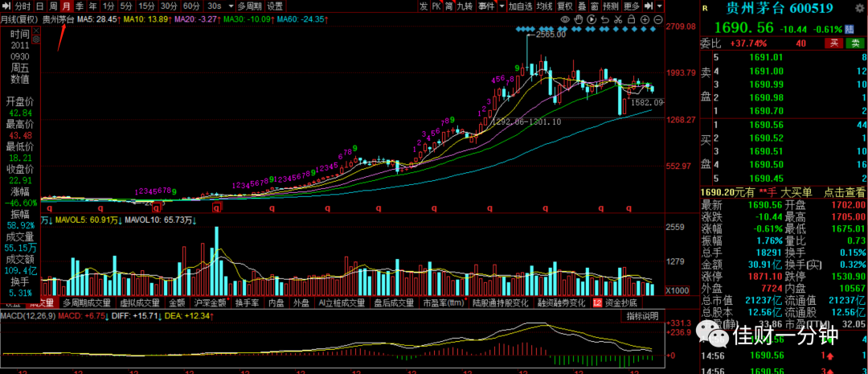Select 15分 period button
Image resolution: width=868 pixels, height=374 pixels.
147,6
